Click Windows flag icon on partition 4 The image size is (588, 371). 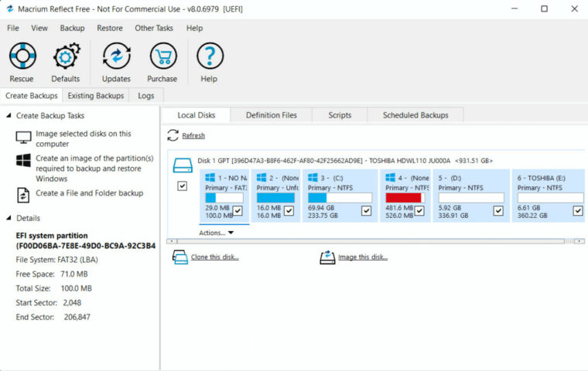point(391,178)
